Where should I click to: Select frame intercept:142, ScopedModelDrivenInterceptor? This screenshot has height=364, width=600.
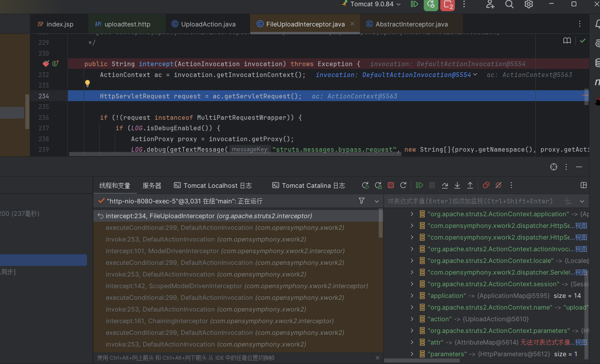[237, 286]
